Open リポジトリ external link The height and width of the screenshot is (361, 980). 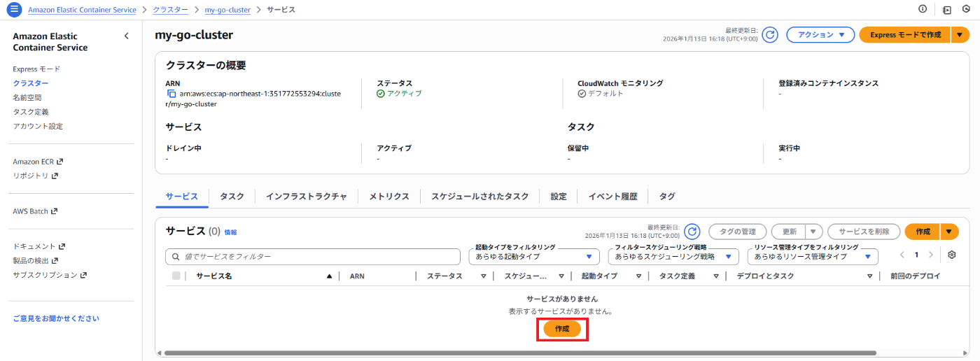[x=35, y=176]
